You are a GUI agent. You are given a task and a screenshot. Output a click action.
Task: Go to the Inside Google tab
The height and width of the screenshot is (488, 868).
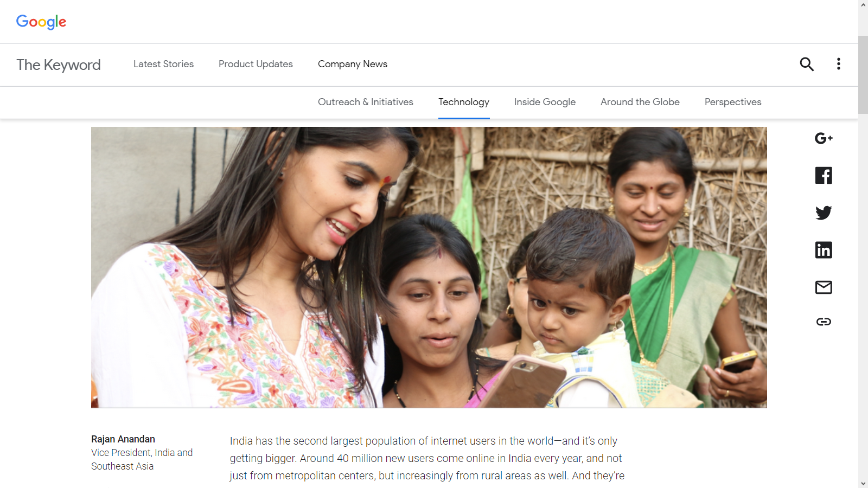545,102
